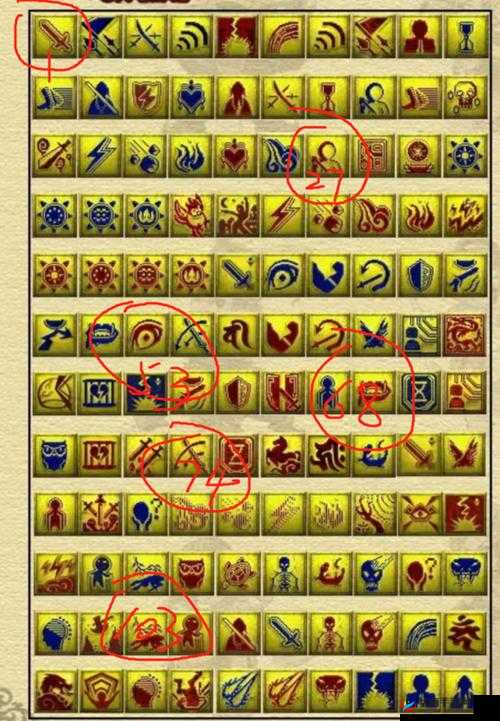Viewport: 500px width, 721px height.
Task: Select the red shield with lightning icon
Action: click(146, 97)
